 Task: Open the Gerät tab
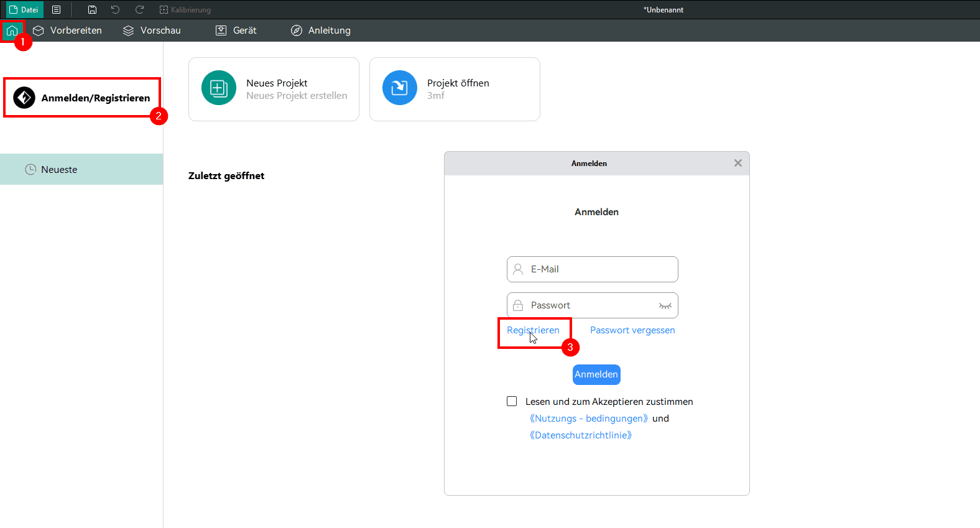coord(236,30)
